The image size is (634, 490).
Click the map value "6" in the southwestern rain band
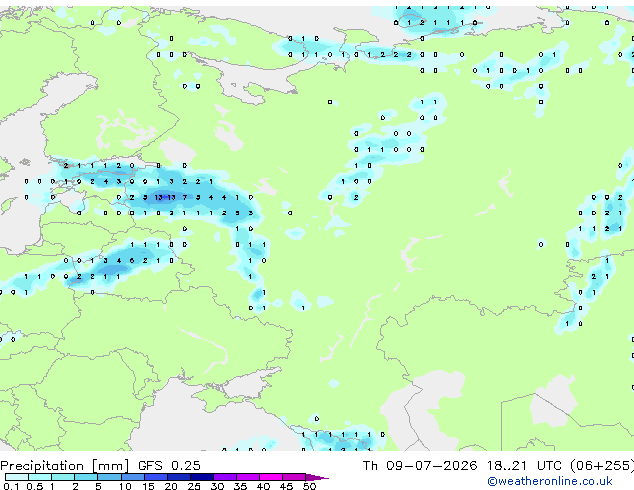[132, 261]
